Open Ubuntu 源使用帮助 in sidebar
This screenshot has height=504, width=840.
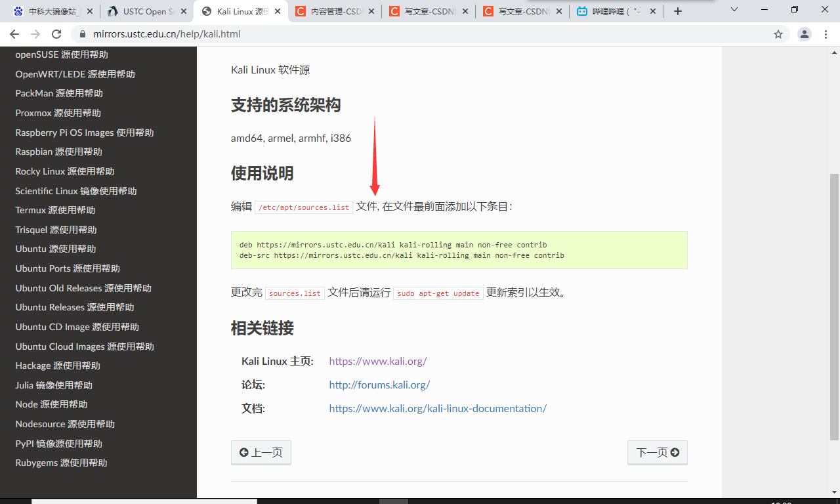(x=56, y=249)
